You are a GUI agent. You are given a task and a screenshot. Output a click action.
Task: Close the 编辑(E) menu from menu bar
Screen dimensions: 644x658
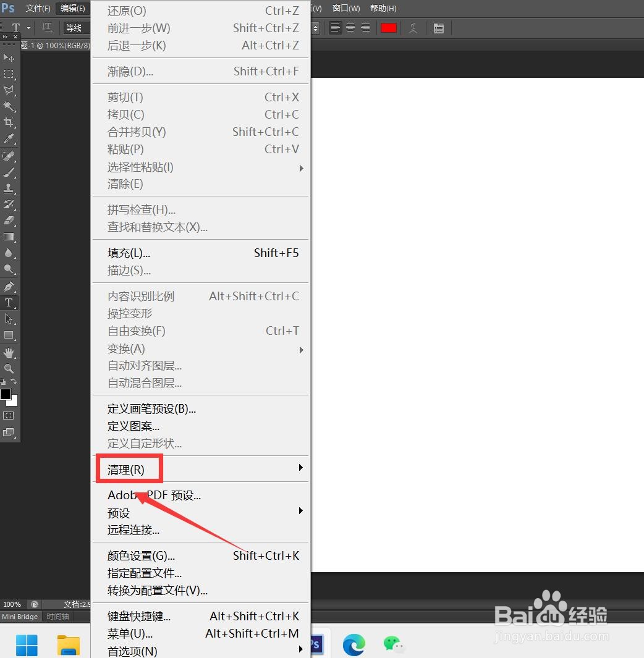[73, 9]
